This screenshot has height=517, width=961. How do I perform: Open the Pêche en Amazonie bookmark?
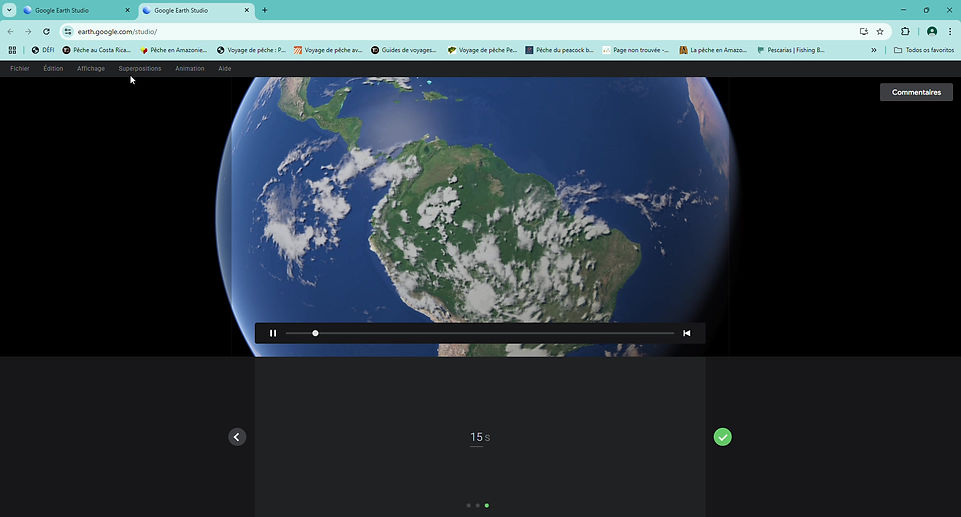[173, 50]
